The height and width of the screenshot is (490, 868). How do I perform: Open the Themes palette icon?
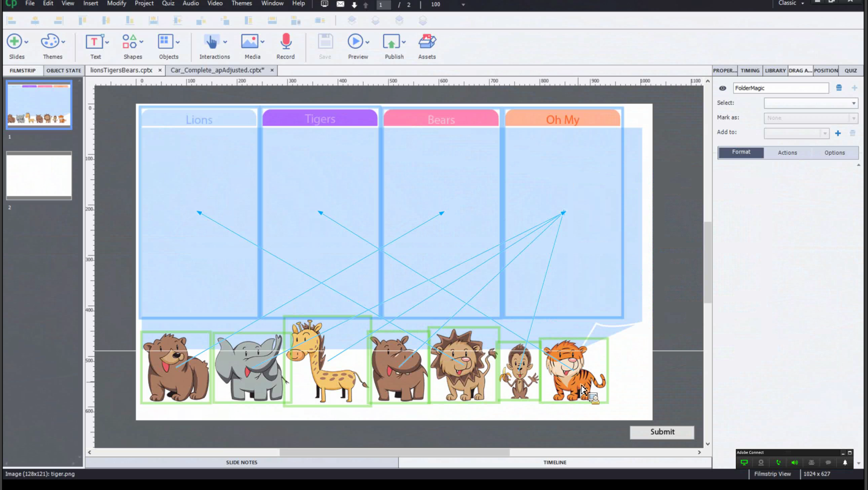50,42
